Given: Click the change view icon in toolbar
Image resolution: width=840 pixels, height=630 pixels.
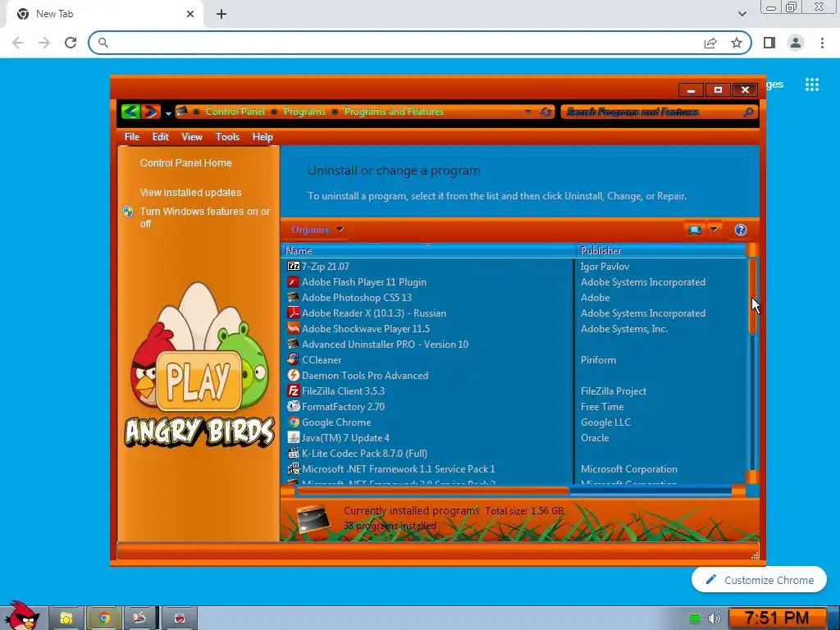Looking at the screenshot, I should [x=695, y=230].
